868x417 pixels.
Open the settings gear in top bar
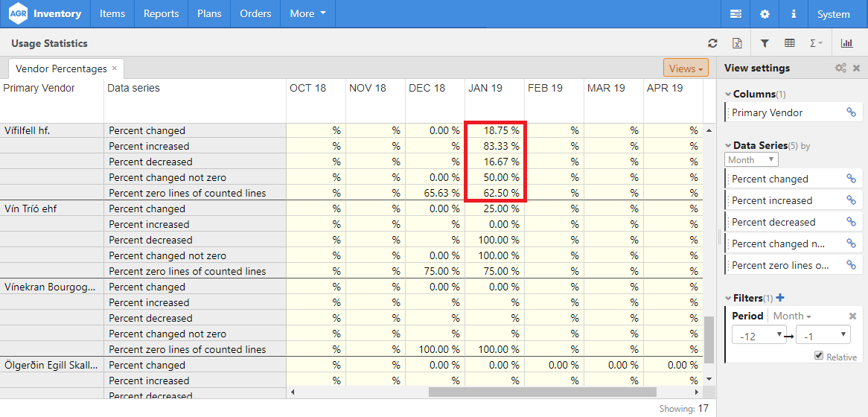765,14
